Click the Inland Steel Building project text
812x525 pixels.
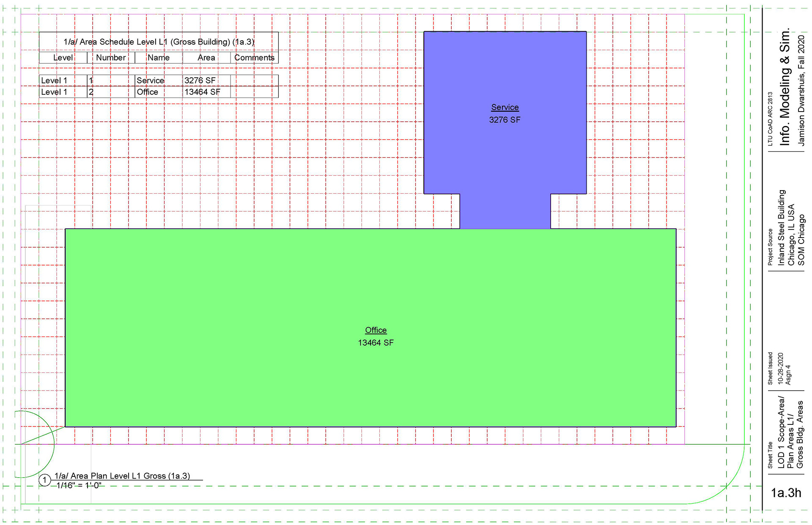pos(782,227)
